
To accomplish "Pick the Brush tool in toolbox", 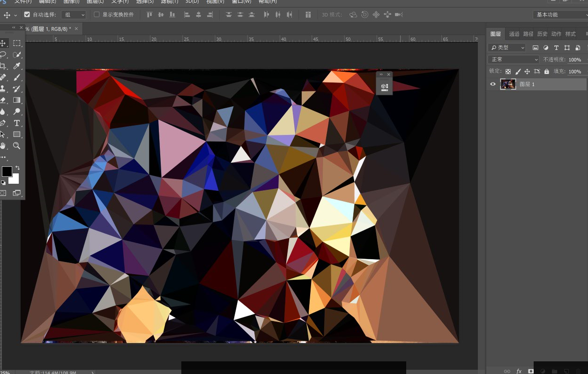I will (17, 77).
